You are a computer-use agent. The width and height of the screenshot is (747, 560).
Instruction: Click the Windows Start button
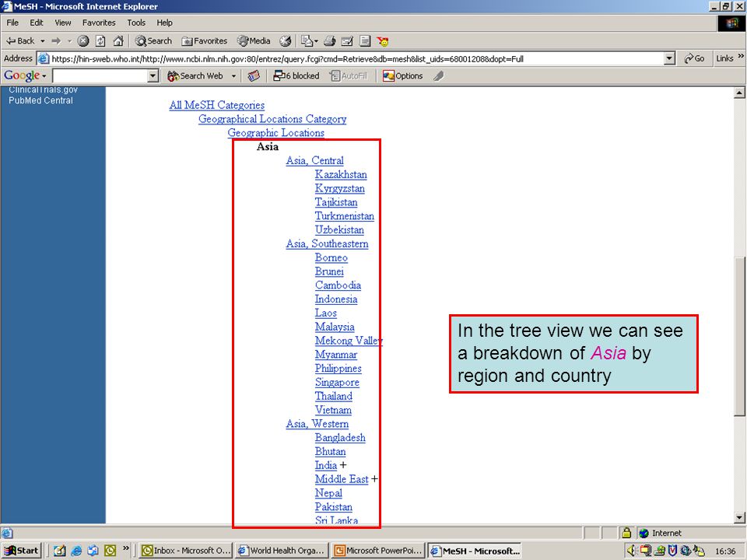pyautogui.click(x=22, y=551)
